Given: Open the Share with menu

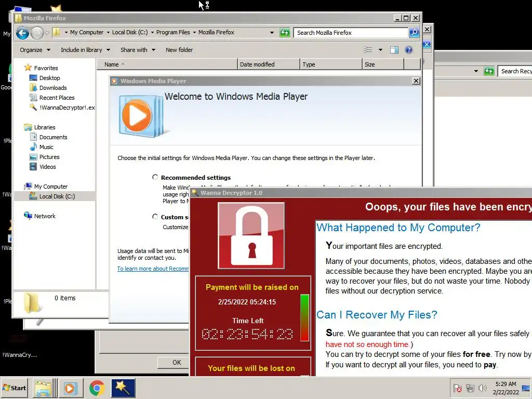Looking at the screenshot, I should (138, 50).
